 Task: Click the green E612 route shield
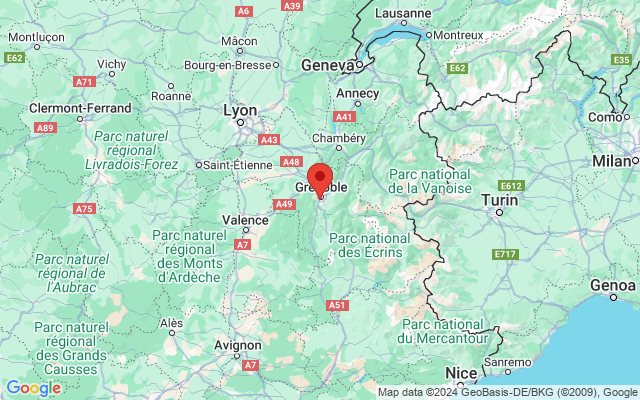point(511,186)
